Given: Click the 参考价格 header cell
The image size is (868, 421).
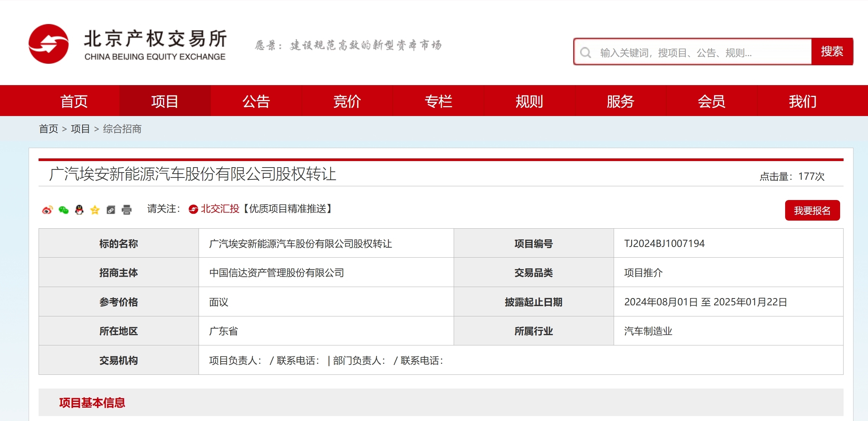Looking at the screenshot, I should point(119,302).
